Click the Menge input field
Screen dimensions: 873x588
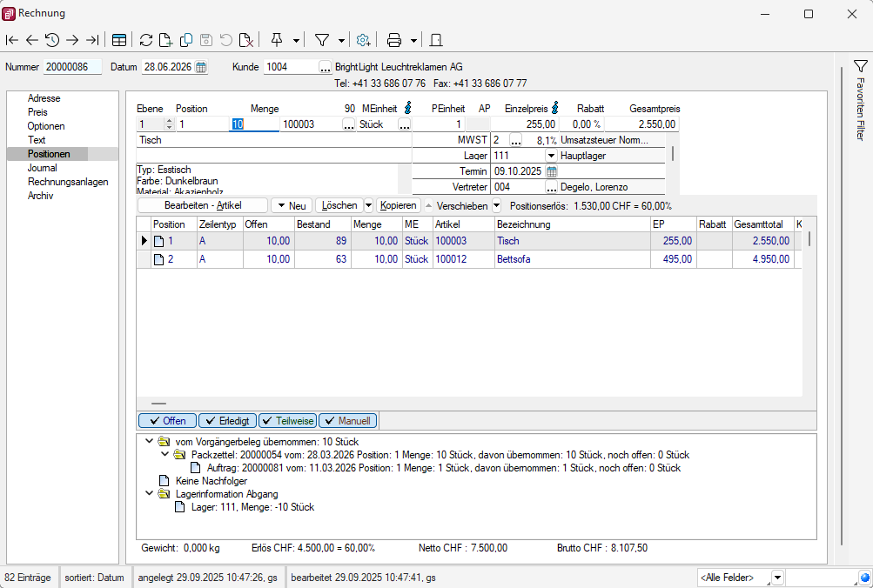[x=254, y=124]
